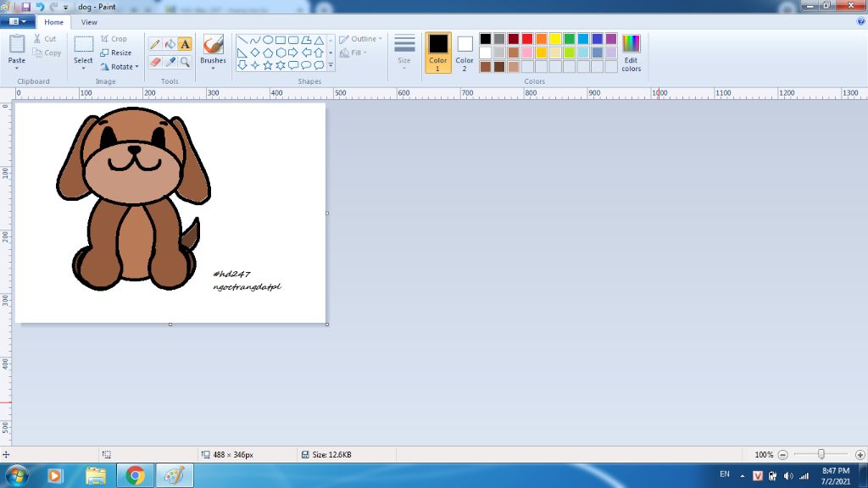This screenshot has height=488, width=868.
Task: Open Windows Explorer from the taskbar
Action: pos(95,475)
